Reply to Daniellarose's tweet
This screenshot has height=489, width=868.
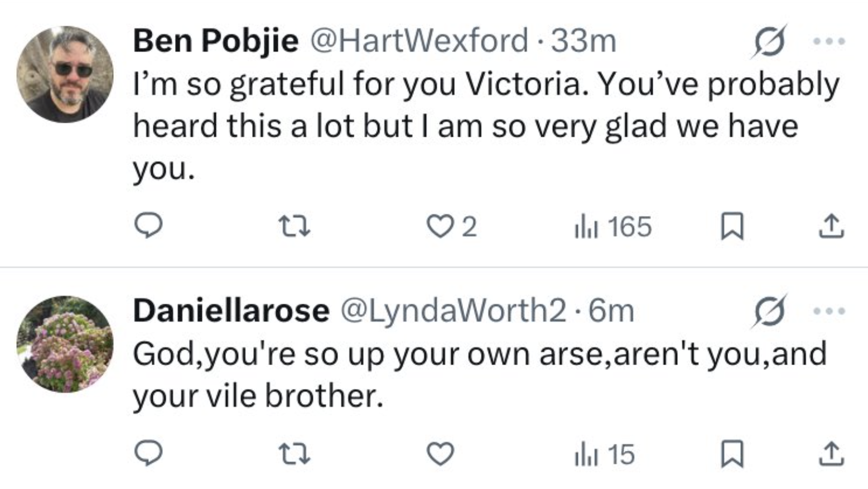tap(148, 454)
